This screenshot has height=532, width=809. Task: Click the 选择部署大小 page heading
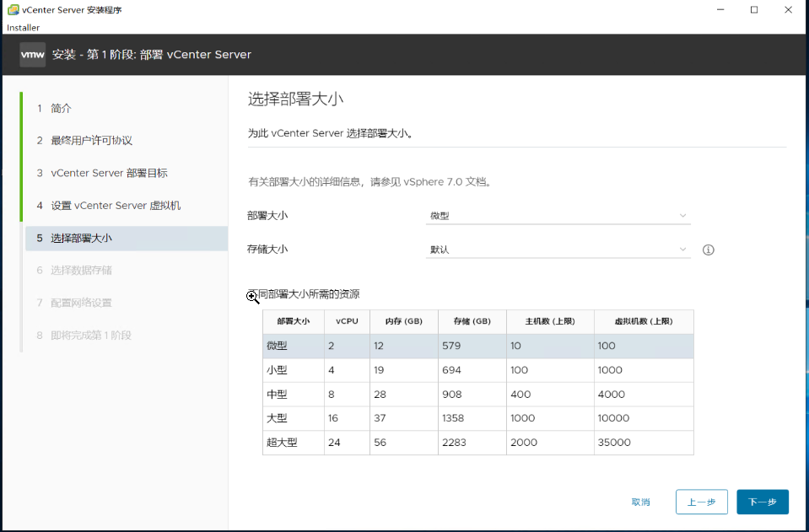pyautogui.click(x=295, y=99)
